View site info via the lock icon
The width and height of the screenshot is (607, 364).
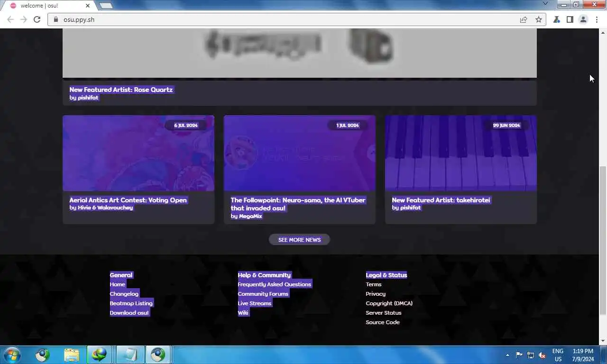point(56,19)
